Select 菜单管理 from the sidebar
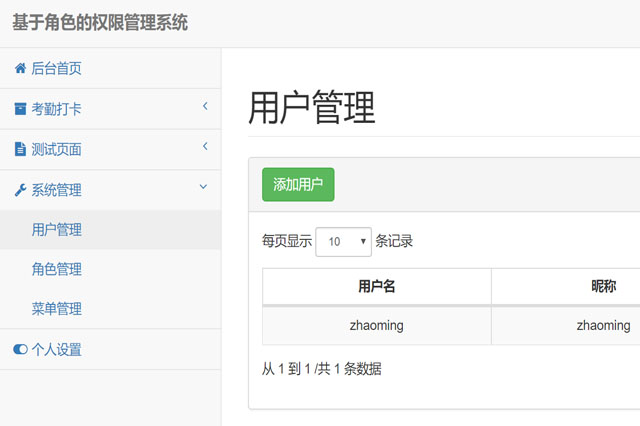Viewport: 640px width, 426px height. coord(57,309)
